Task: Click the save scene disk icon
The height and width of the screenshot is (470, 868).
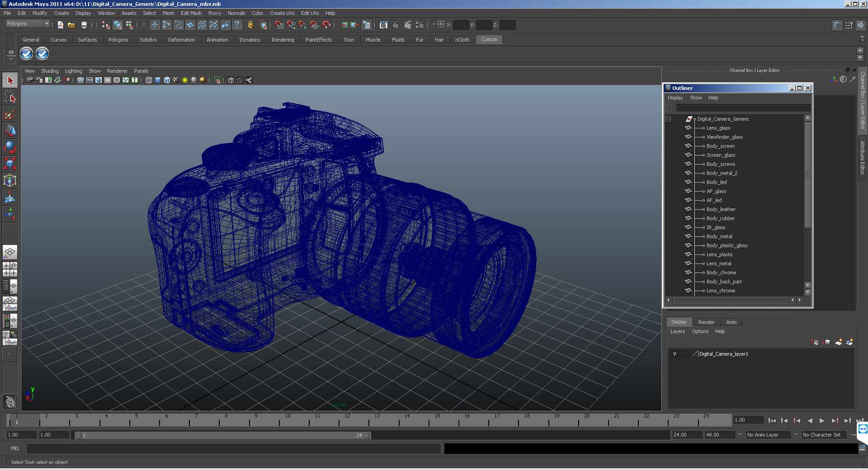Action: 84,25
